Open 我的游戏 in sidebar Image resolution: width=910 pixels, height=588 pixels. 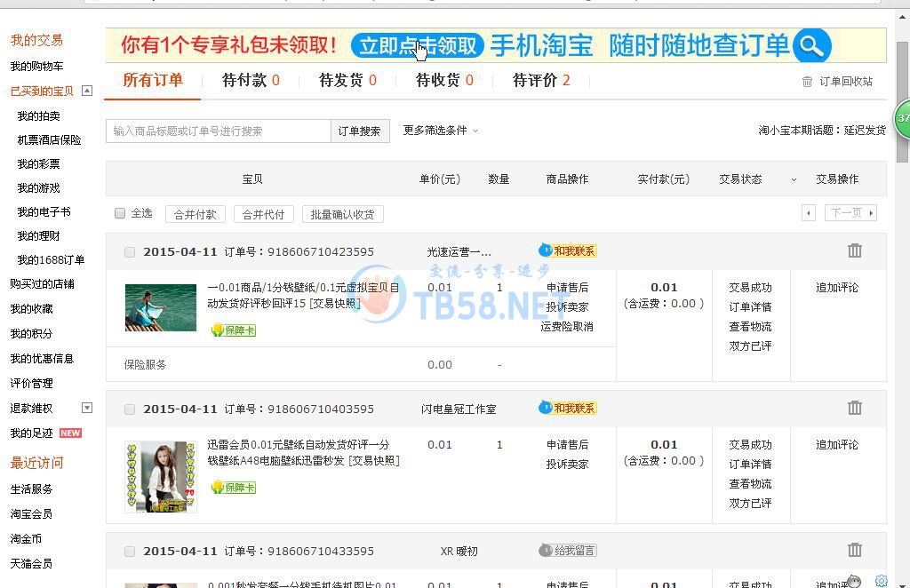coord(39,188)
